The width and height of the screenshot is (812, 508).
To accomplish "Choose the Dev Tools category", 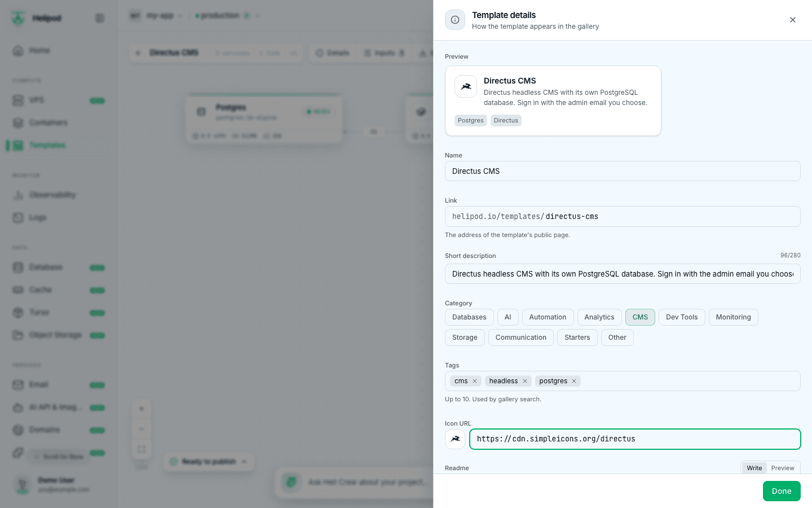I will pos(682,317).
